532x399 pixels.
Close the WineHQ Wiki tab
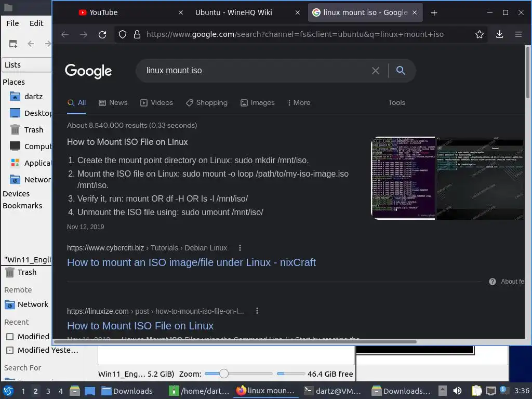tap(298, 12)
